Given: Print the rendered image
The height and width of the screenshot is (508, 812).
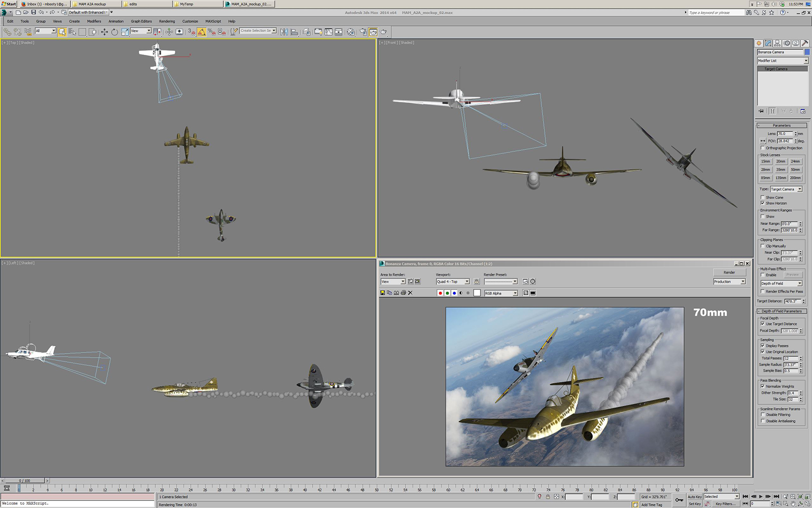Looking at the screenshot, I should click(403, 293).
